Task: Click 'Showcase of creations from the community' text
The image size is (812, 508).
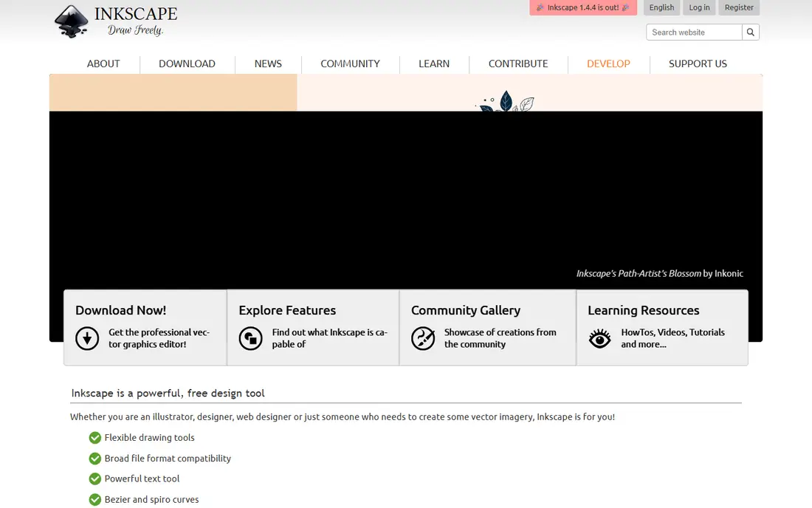Action: tap(500, 338)
